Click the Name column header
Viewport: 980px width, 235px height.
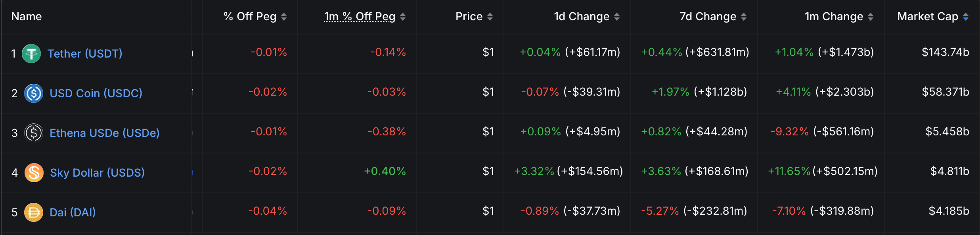26,16
